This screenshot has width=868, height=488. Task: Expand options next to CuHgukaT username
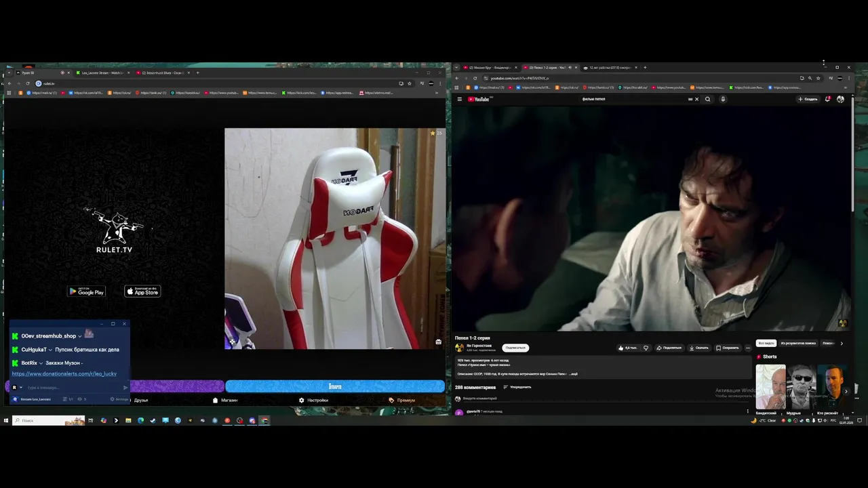point(50,350)
